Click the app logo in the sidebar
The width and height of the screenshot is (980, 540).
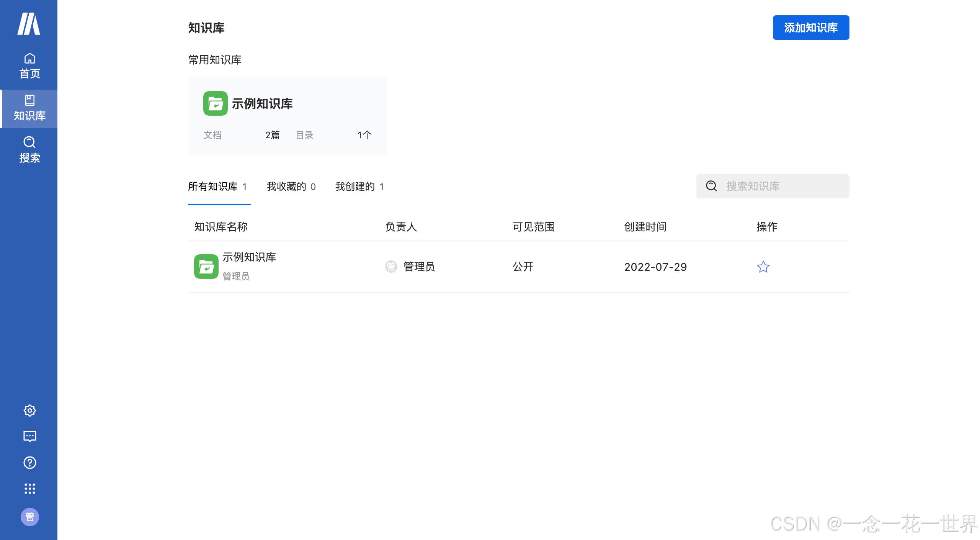click(x=29, y=24)
